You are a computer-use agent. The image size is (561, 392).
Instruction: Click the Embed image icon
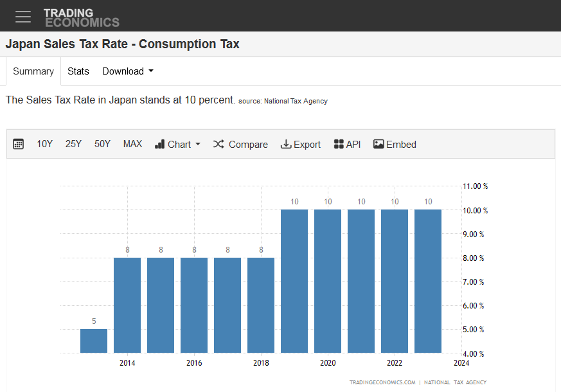coord(378,145)
